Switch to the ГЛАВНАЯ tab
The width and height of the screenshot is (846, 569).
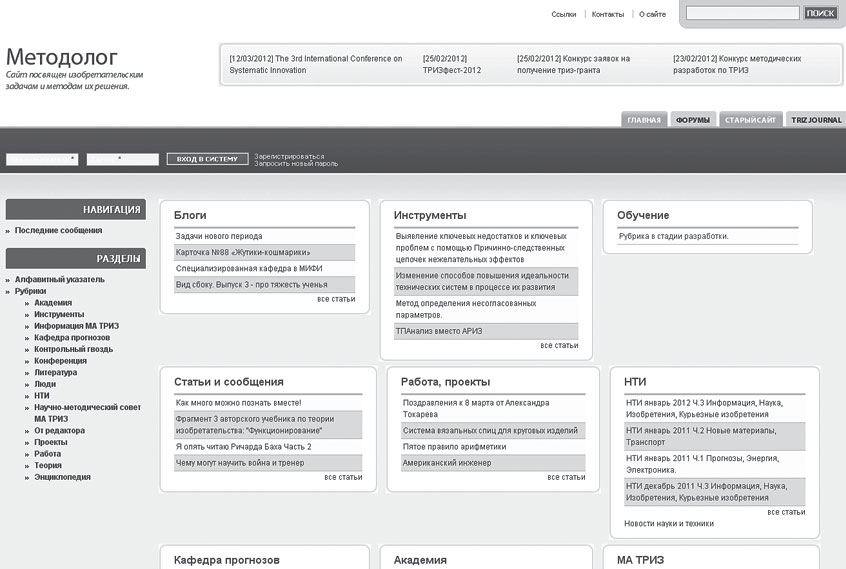pyautogui.click(x=644, y=120)
